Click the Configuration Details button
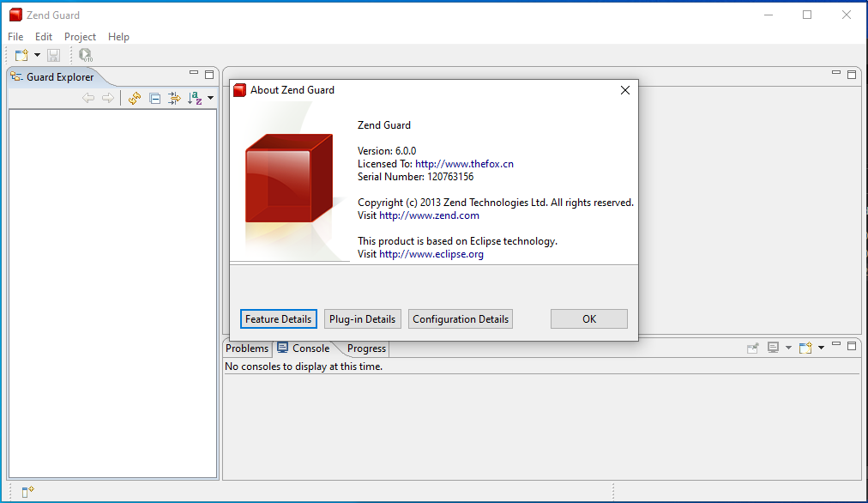 point(461,319)
